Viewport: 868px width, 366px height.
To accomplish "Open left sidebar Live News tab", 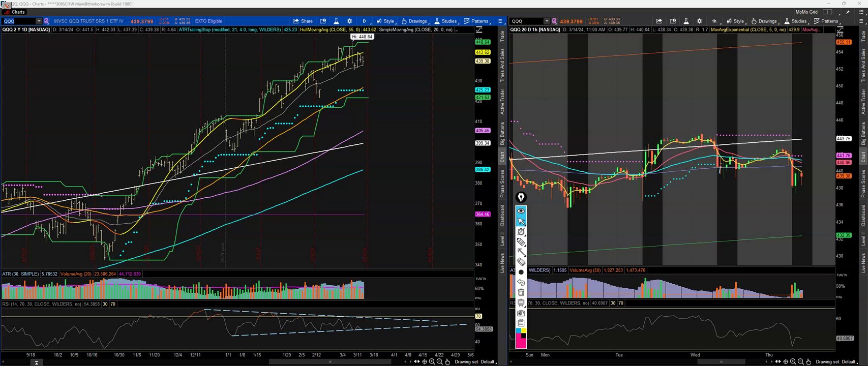I will [x=502, y=263].
